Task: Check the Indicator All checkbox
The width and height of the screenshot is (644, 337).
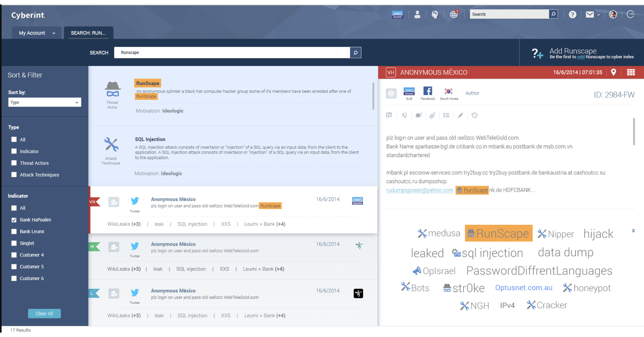Action: [14, 208]
